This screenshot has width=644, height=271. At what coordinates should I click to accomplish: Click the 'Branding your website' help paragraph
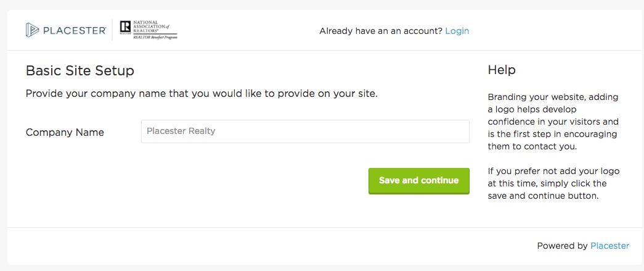(553, 122)
